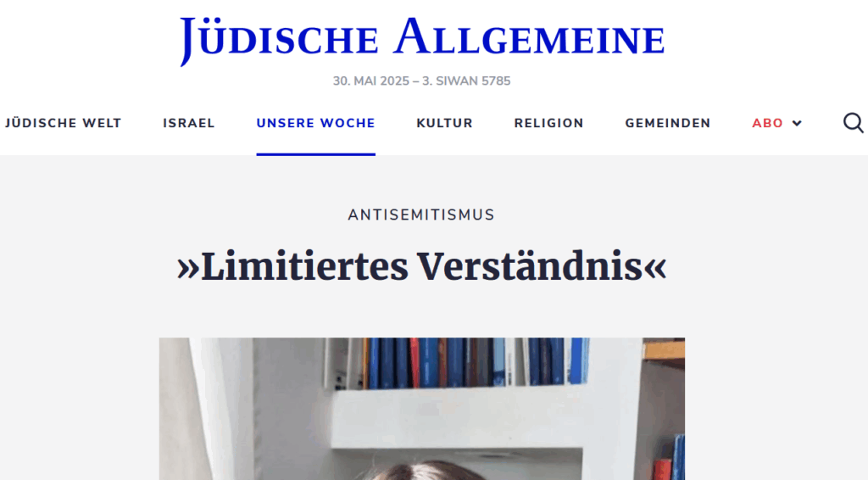Open the Religion navigation item
This screenshot has width=868, height=480.
tap(548, 123)
